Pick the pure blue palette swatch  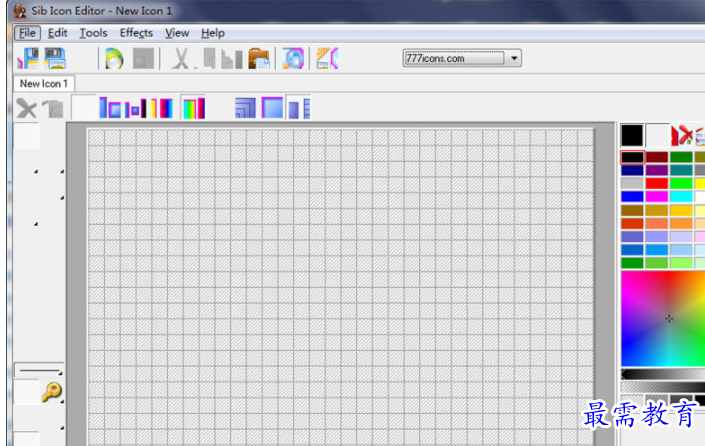coord(632,196)
